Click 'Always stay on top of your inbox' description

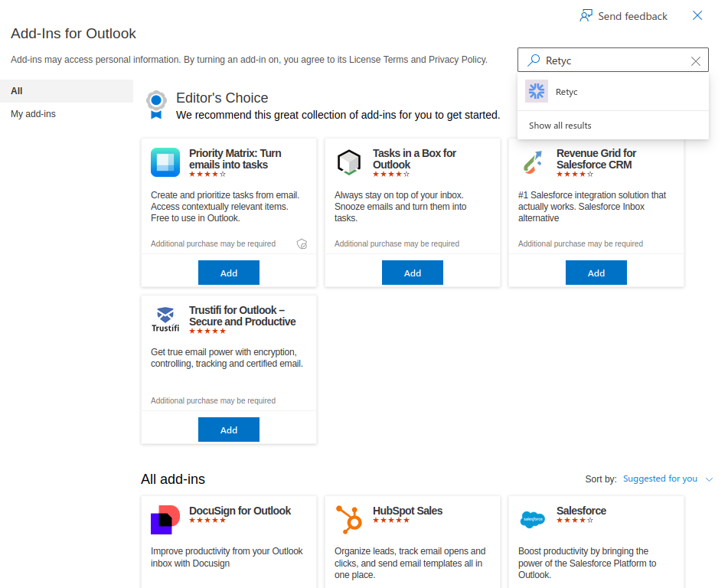400,207
